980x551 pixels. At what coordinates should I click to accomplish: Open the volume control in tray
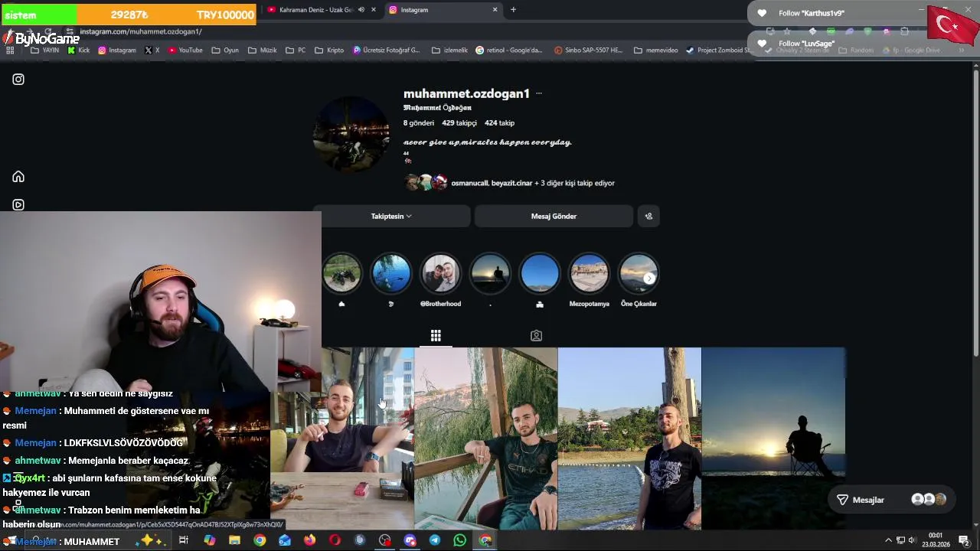pos(912,540)
